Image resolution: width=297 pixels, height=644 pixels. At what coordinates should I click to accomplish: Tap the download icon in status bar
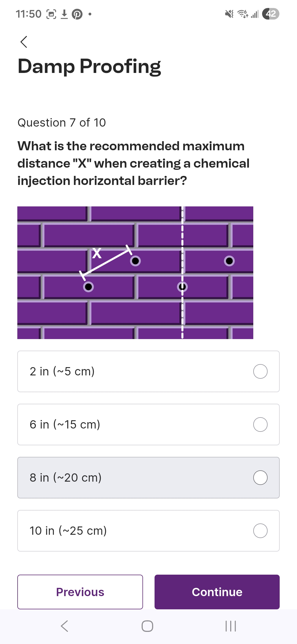point(64,14)
